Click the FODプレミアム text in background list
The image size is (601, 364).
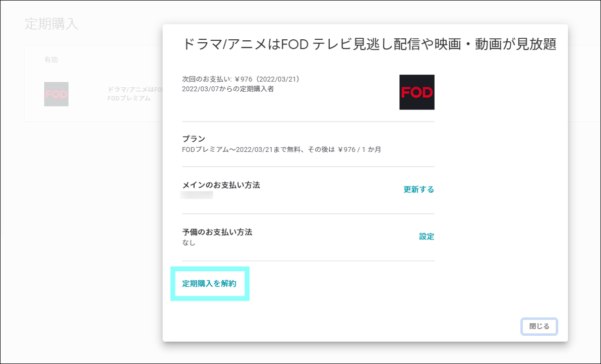click(x=129, y=98)
